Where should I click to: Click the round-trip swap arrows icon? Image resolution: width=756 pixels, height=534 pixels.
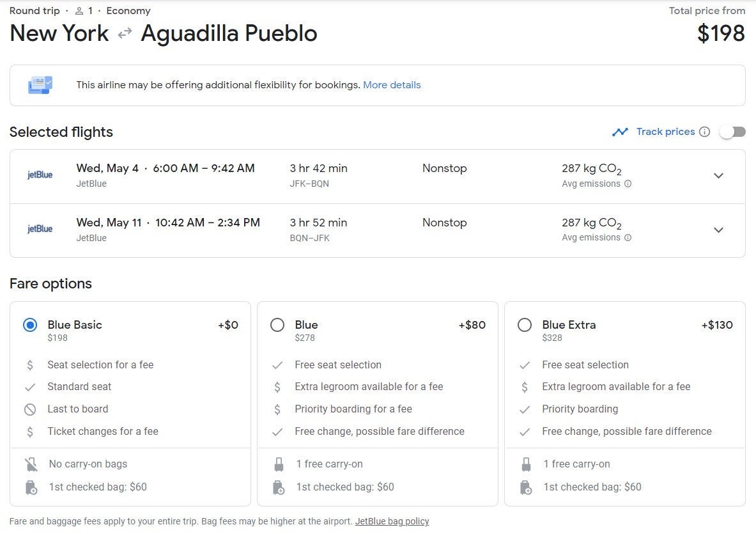(x=125, y=33)
